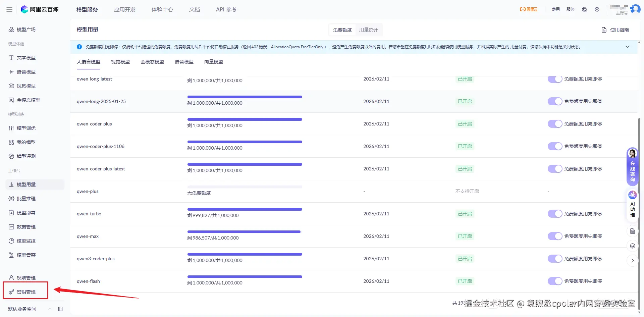
Task: Switch to the 全模态模型 category tab
Action: 152,62
